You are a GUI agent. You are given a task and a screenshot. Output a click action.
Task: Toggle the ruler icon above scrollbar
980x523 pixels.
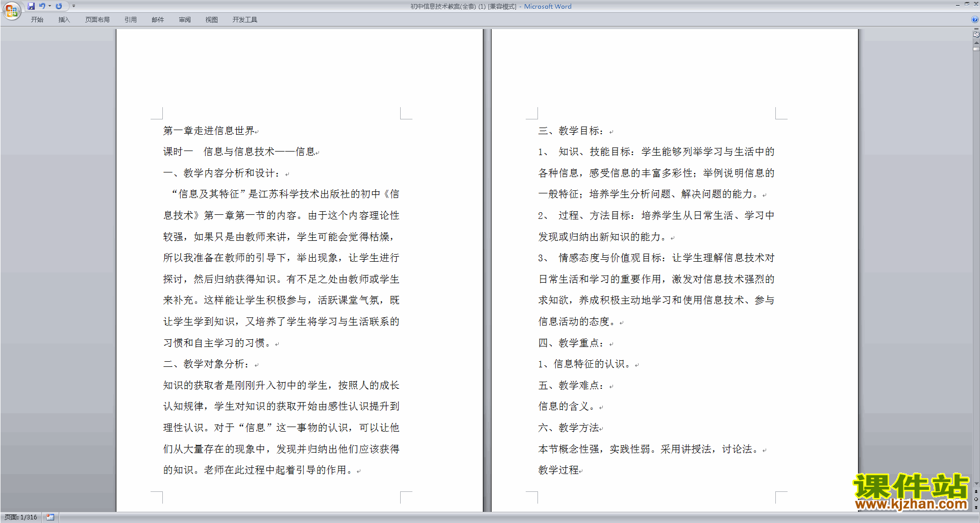click(x=976, y=35)
